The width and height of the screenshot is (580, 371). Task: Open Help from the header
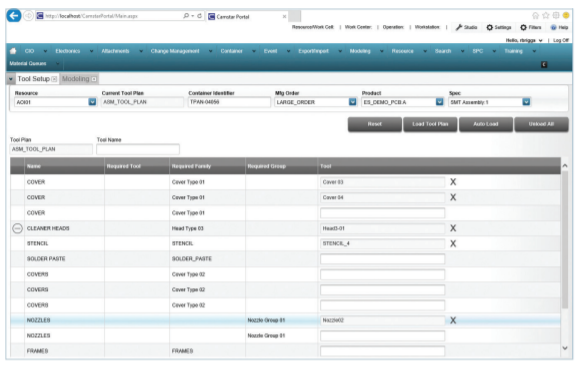[x=559, y=27]
